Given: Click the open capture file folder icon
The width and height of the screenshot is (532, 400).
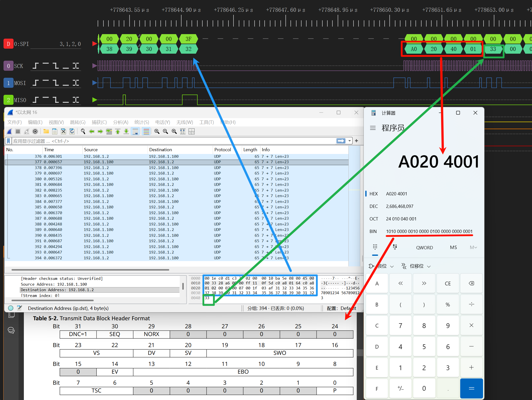Looking at the screenshot, I should 46,131.
